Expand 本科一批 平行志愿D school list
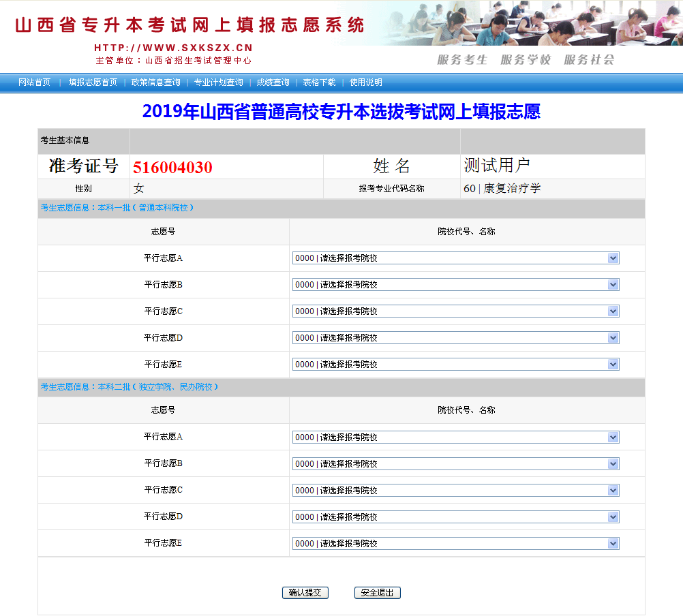 [455, 338]
